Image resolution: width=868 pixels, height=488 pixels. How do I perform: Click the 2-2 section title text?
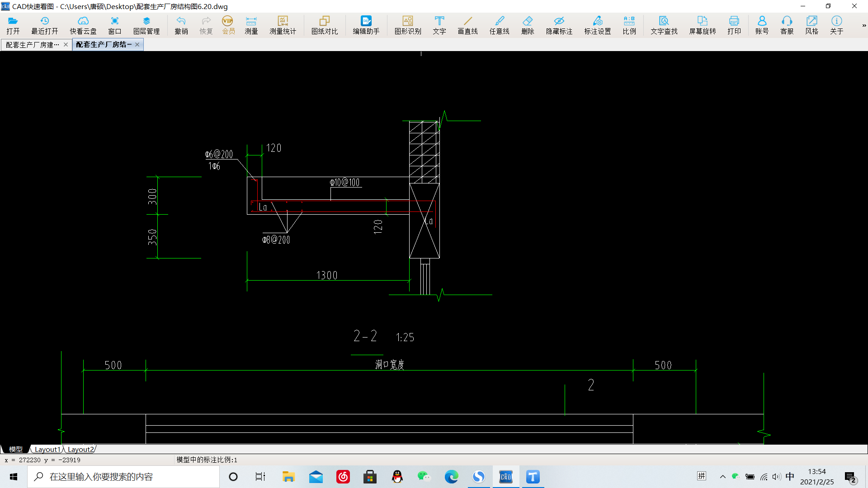pyautogui.click(x=365, y=336)
